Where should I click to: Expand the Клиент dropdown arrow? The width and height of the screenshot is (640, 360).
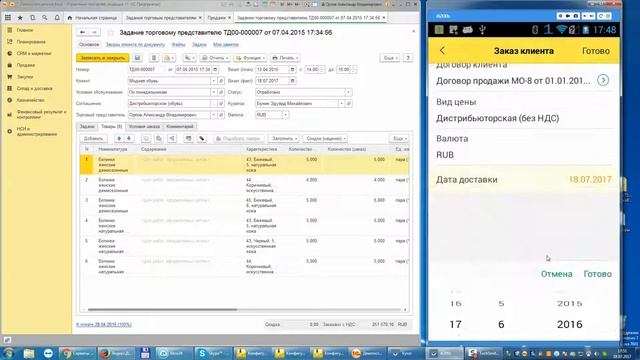point(213,81)
